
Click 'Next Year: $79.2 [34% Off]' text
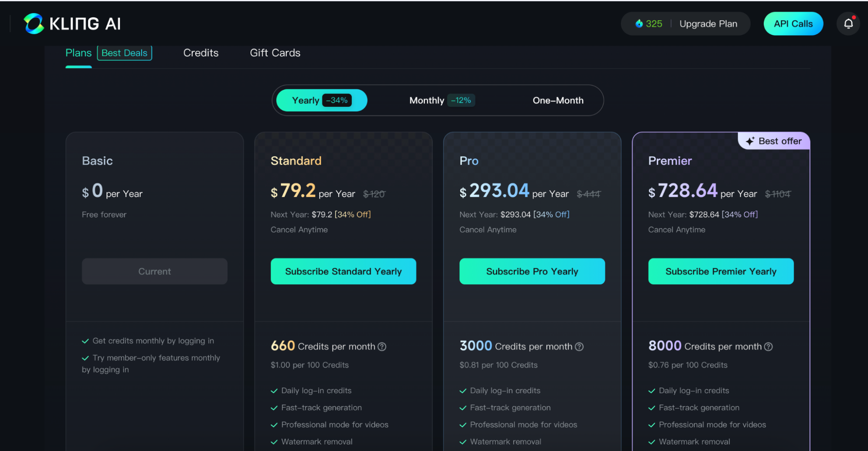pyautogui.click(x=321, y=214)
